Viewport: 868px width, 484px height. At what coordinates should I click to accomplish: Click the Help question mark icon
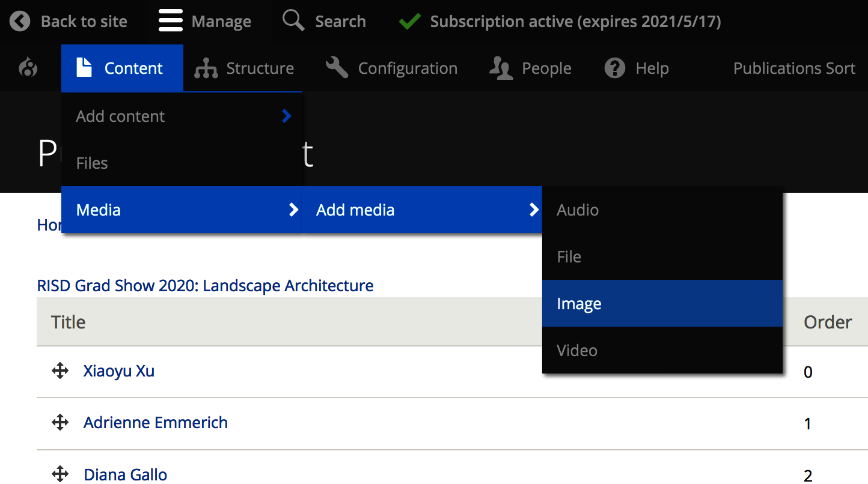point(615,68)
